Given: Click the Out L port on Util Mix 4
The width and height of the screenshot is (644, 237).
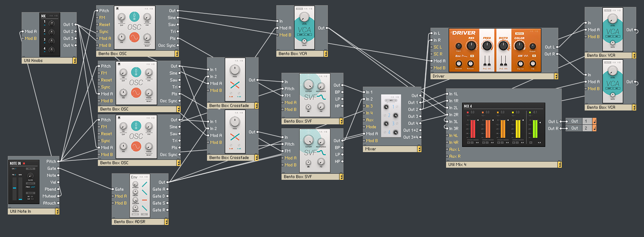Looking at the screenshot, I should pos(563,121).
